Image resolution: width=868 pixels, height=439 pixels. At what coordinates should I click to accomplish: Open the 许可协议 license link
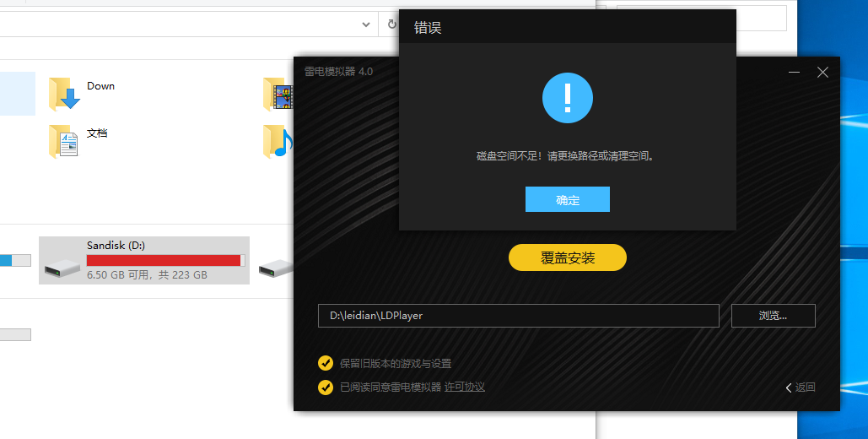(465, 387)
